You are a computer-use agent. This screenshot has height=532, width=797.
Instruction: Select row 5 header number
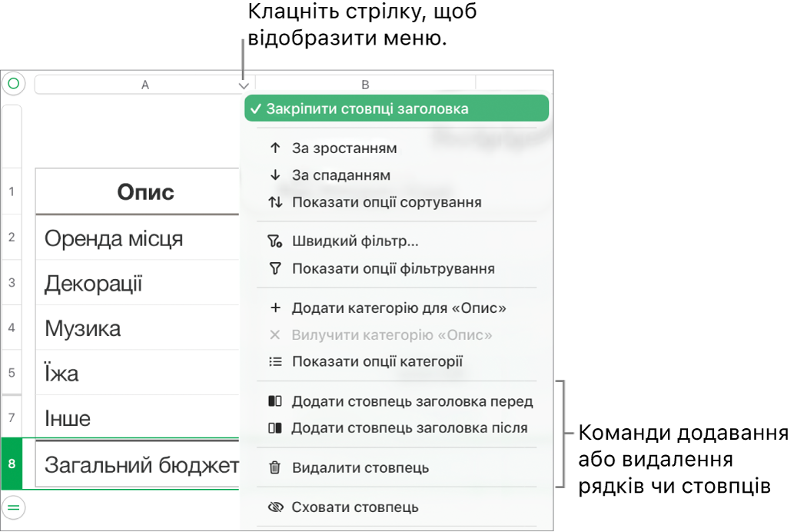(12, 373)
